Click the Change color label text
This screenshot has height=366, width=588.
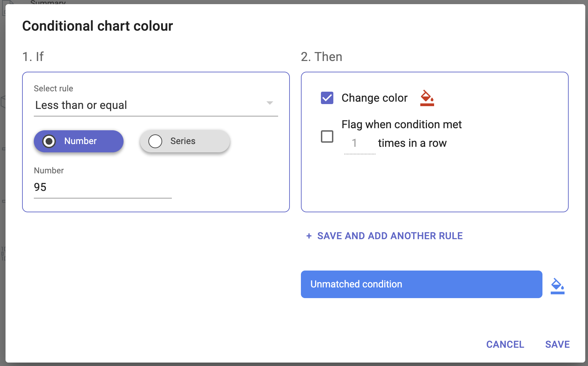pyautogui.click(x=374, y=98)
